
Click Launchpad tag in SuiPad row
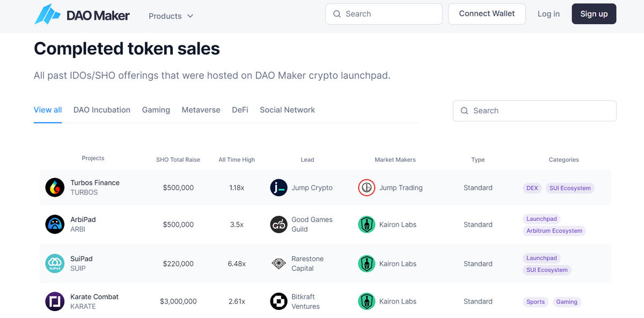point(541,258)
